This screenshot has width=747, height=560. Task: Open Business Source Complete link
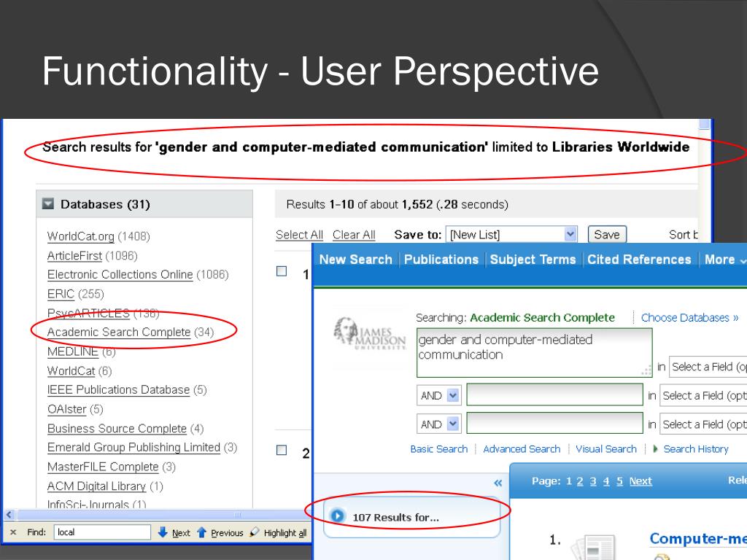coord(117,429)
